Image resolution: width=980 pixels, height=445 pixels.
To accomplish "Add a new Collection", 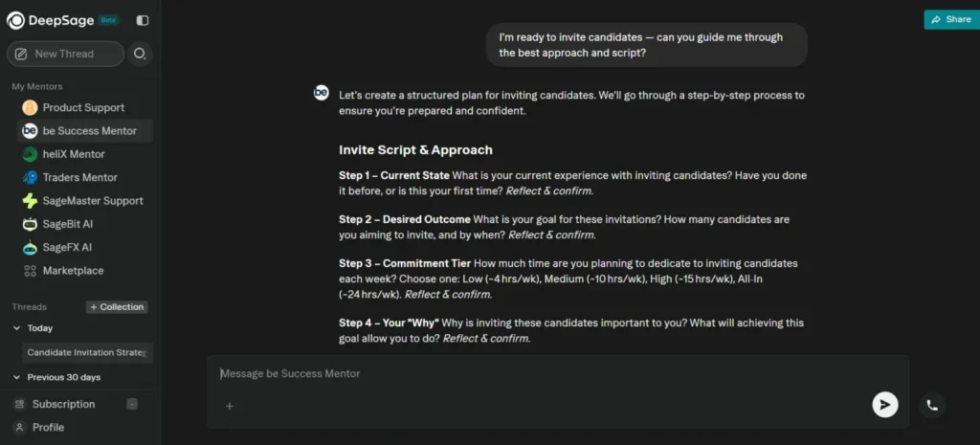I will (x=117, y=307).
